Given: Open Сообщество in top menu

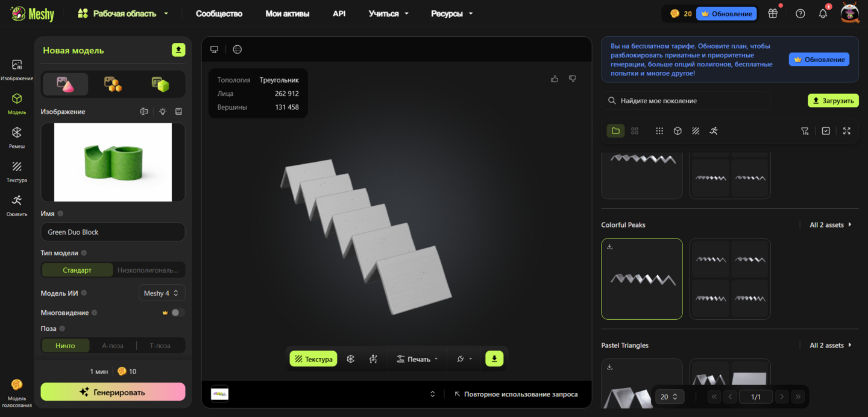Looking at the screenshot, I should [x=219, y=13].
